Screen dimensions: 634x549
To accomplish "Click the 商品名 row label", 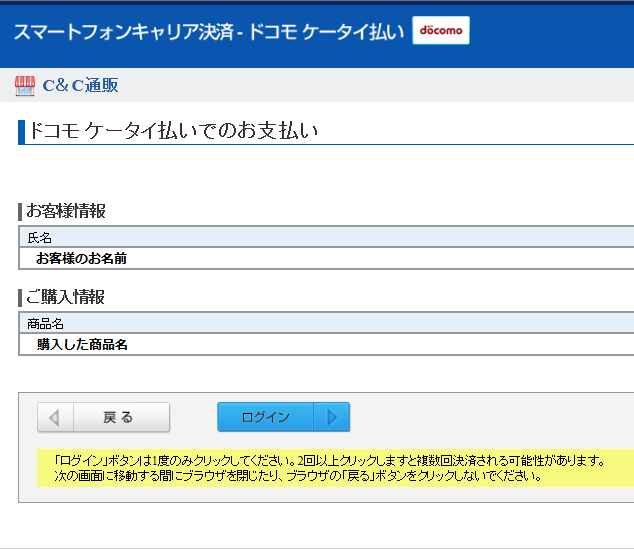I will coord(45,324).
